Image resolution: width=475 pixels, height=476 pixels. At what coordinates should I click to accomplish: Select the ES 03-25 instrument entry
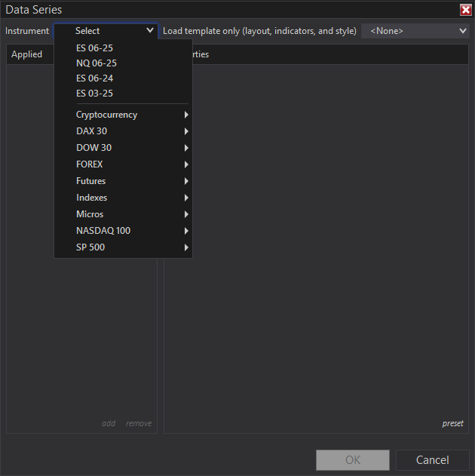click(123, 94)
